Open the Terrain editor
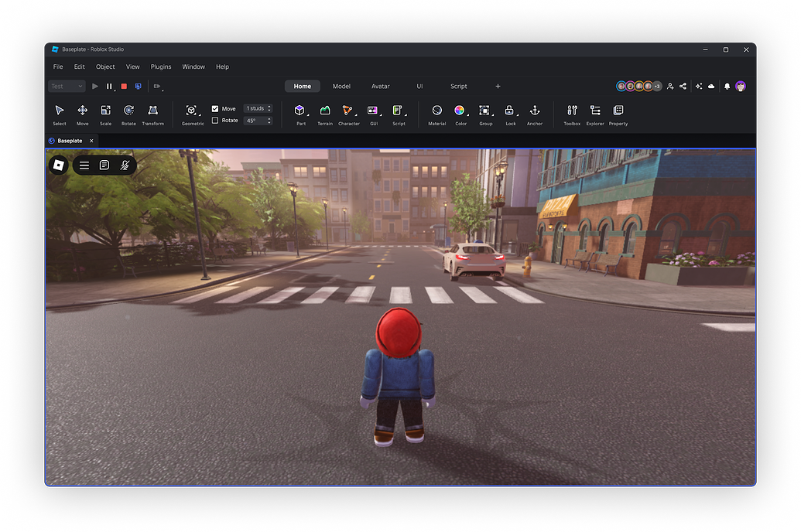The image size is (801, 532). [325, 112]
